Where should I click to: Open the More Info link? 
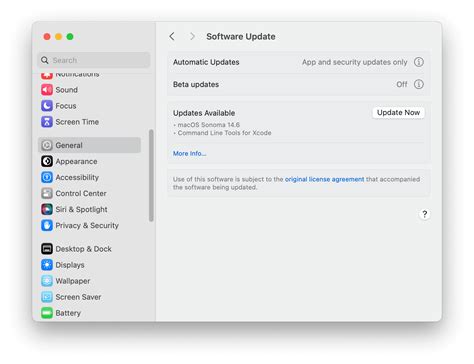pos(189,153)
